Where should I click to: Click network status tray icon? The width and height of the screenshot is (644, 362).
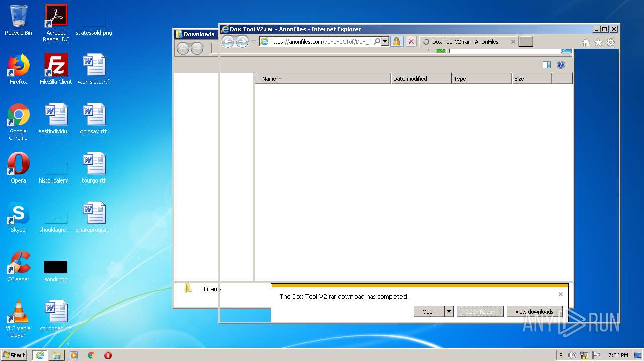tap(584, 355)
